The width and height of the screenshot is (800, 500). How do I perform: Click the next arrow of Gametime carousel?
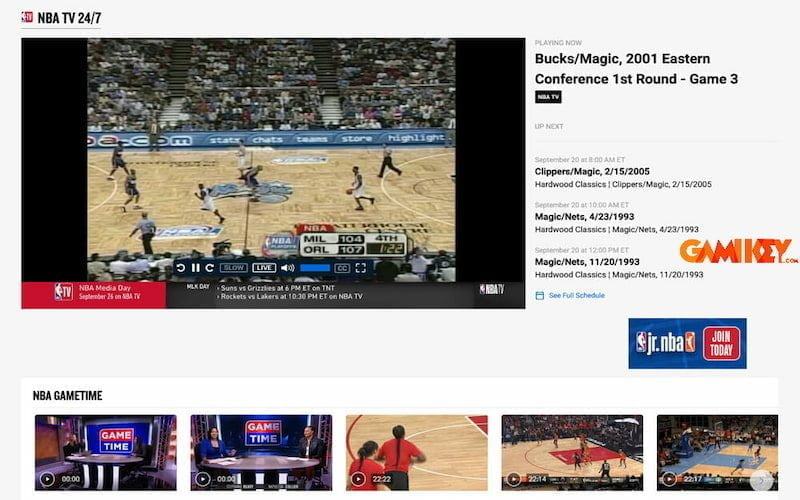pos(762,480)
